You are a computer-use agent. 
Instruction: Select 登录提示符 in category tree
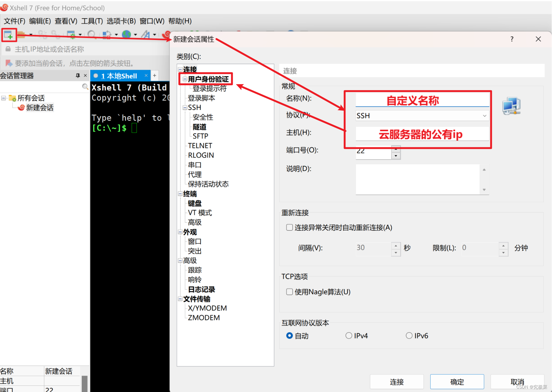pyautogui.click(x=210, y=89)
